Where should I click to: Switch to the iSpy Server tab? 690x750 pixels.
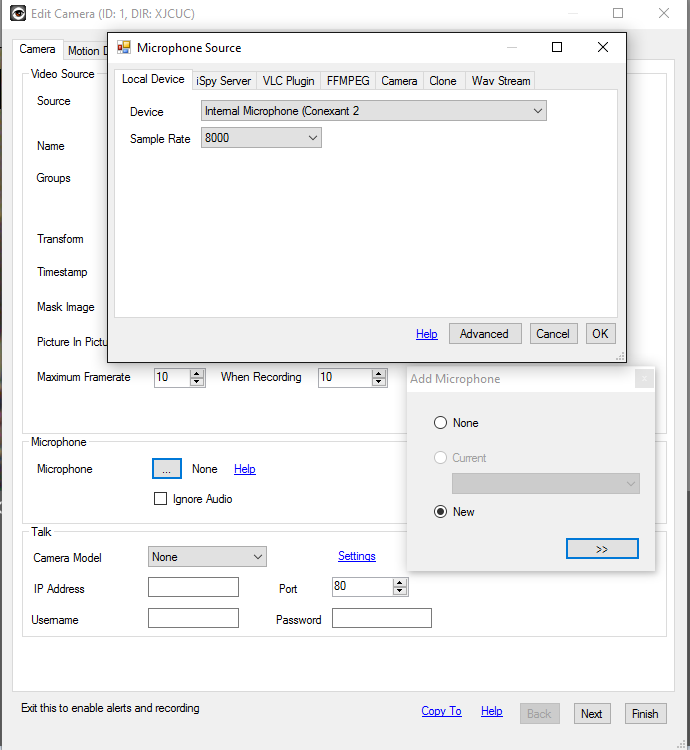tap(223, 81)
